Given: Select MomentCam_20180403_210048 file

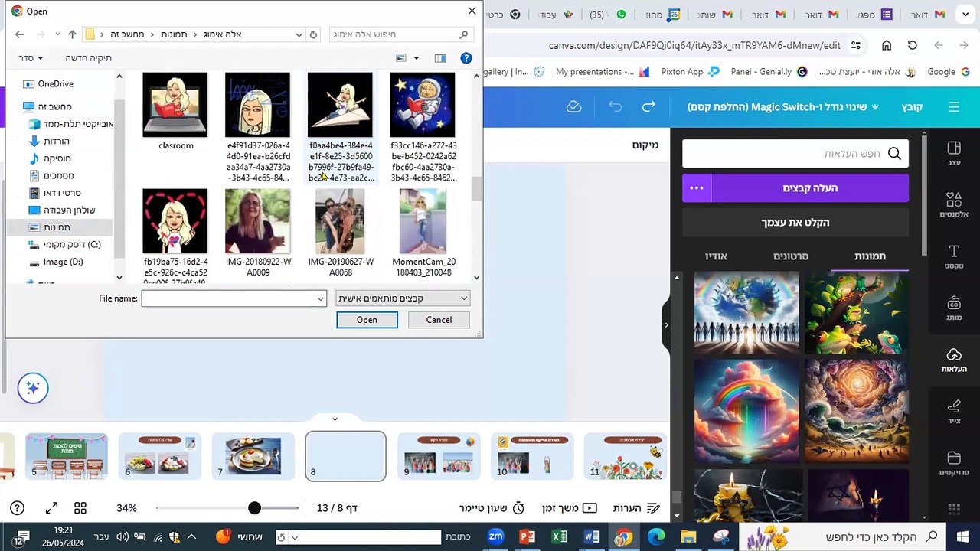Looking at the screenshot, I should 423,233.
